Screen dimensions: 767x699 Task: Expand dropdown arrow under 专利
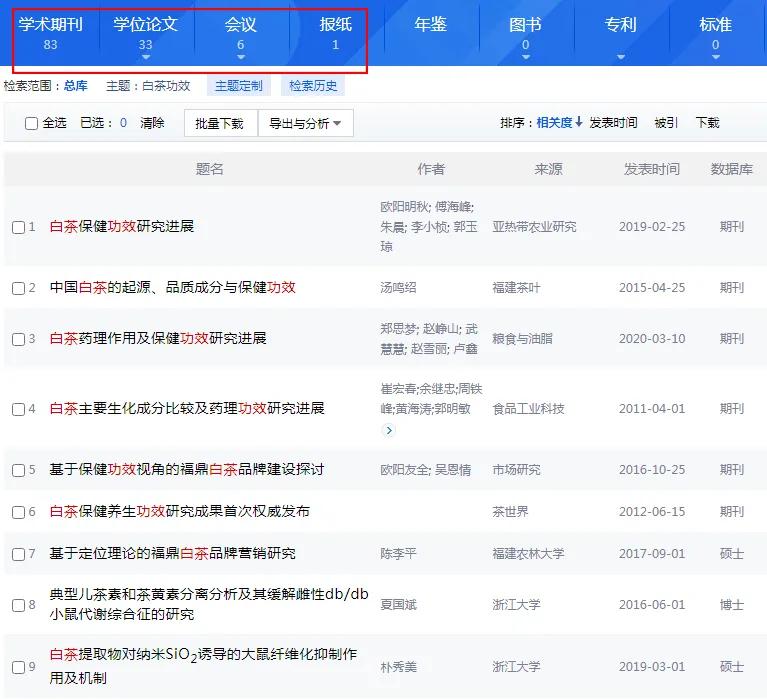click(x=620, y=57)
